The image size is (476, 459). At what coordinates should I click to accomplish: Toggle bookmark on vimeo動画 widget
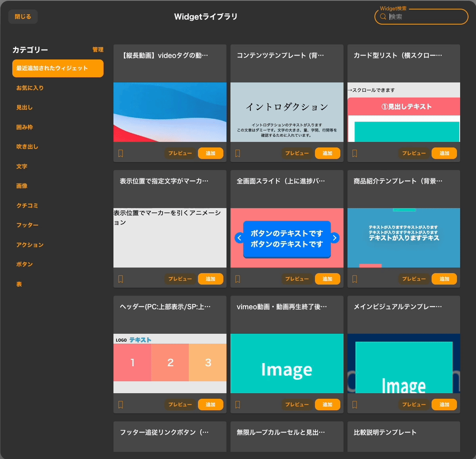(238, 405)
